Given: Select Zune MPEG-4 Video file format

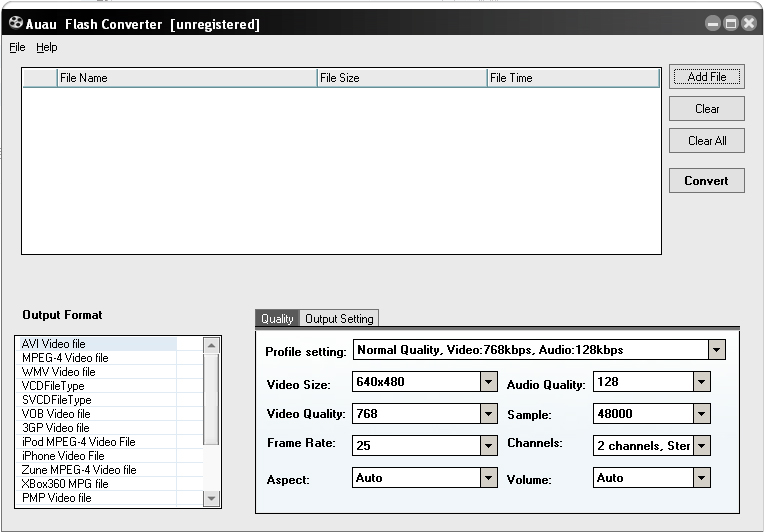Looking at the screenshot, I should (96, 470).
